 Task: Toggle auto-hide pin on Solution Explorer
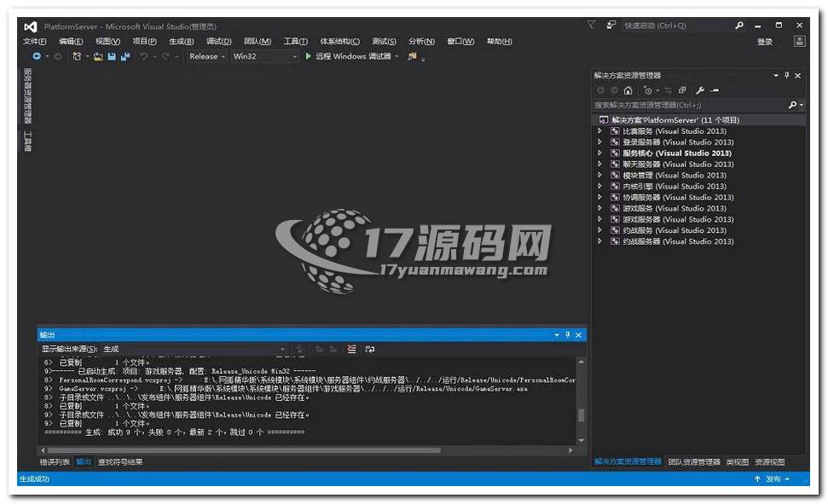coord(786,75)
